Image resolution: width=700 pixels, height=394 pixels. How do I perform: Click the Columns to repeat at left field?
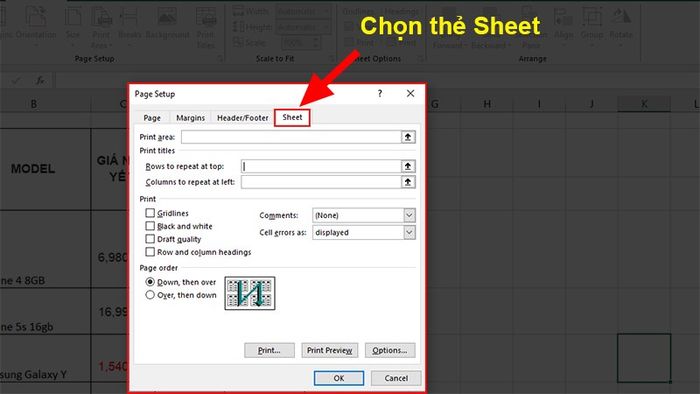[x=321, y=182]
